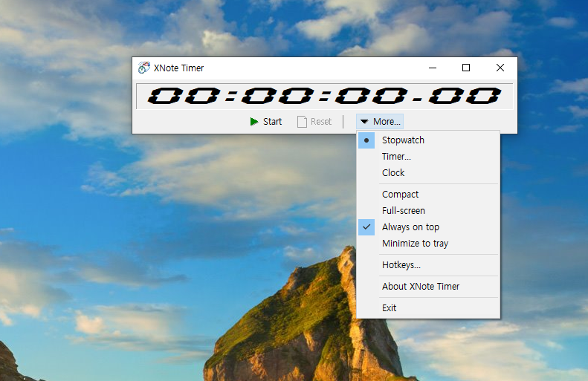The image size is (588, 381).
Task: Click the XNote Timer app icon in title bar
Action: click(144, 68)
